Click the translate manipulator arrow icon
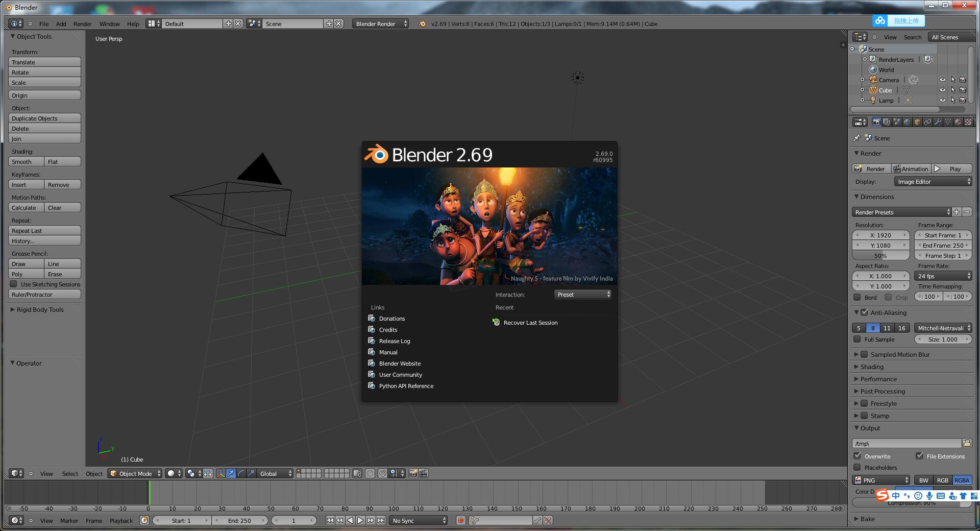 click(x=231, y=474)
